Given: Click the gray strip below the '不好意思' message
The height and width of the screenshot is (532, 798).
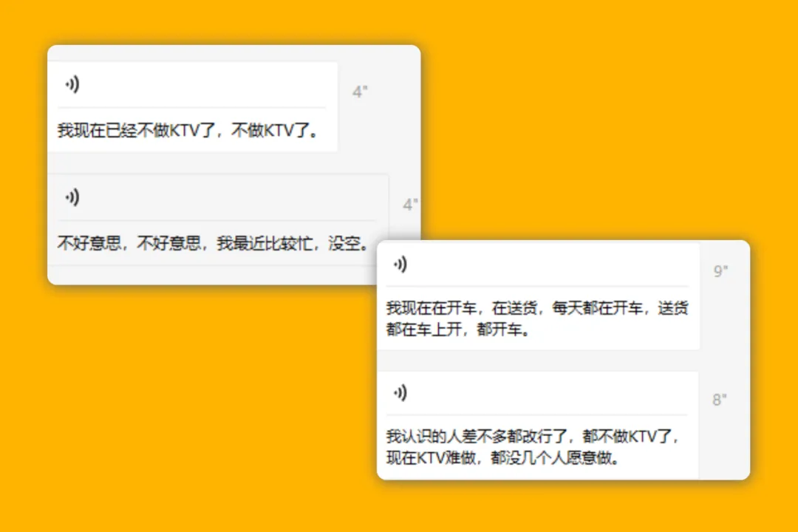Looking at the screenshot, I should (213, 275).
